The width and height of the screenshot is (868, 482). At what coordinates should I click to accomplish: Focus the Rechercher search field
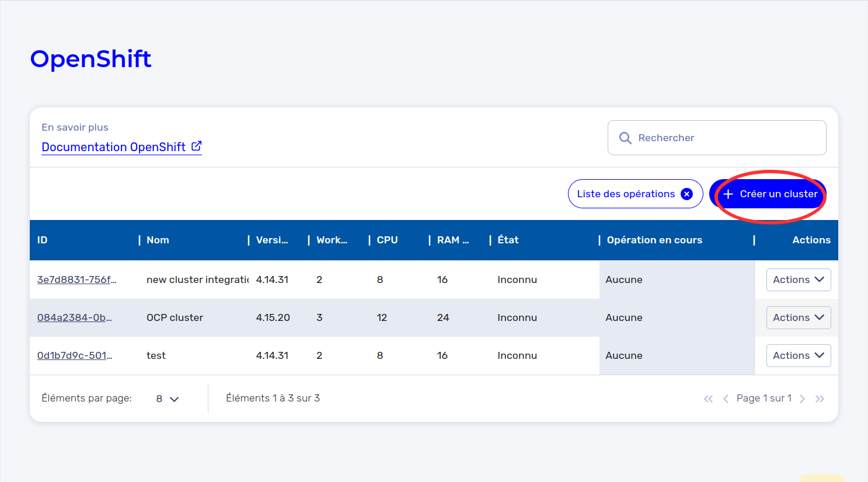click(717, 138)
